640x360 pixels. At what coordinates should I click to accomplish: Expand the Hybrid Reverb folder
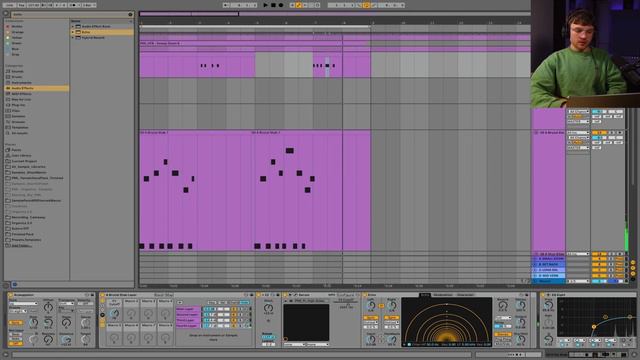[73, 38]
